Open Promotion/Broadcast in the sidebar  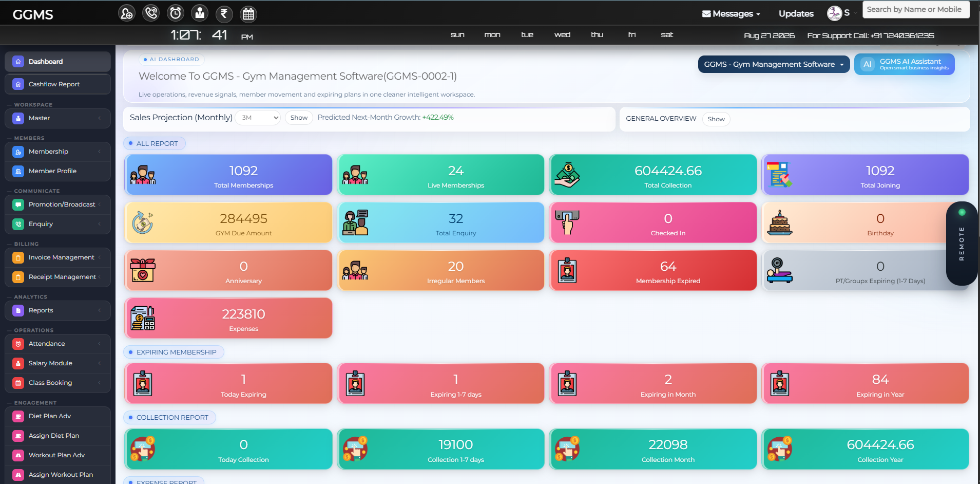[x=57, y=204]
